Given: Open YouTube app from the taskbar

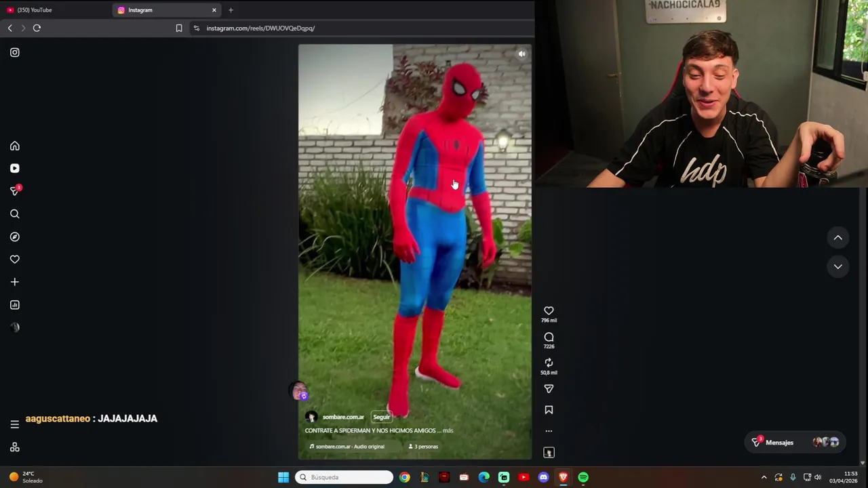Looking at the screenshot, I should (x=524, y=477).
